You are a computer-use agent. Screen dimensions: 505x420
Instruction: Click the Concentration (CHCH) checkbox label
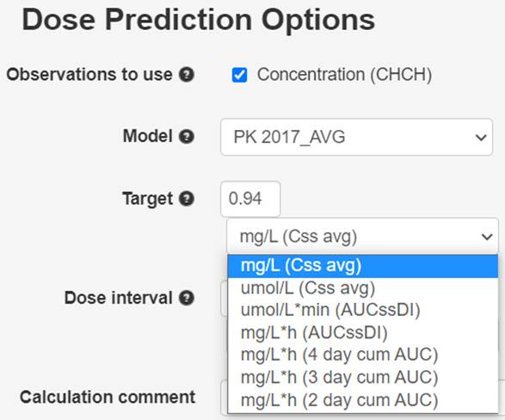coord(344,75)
